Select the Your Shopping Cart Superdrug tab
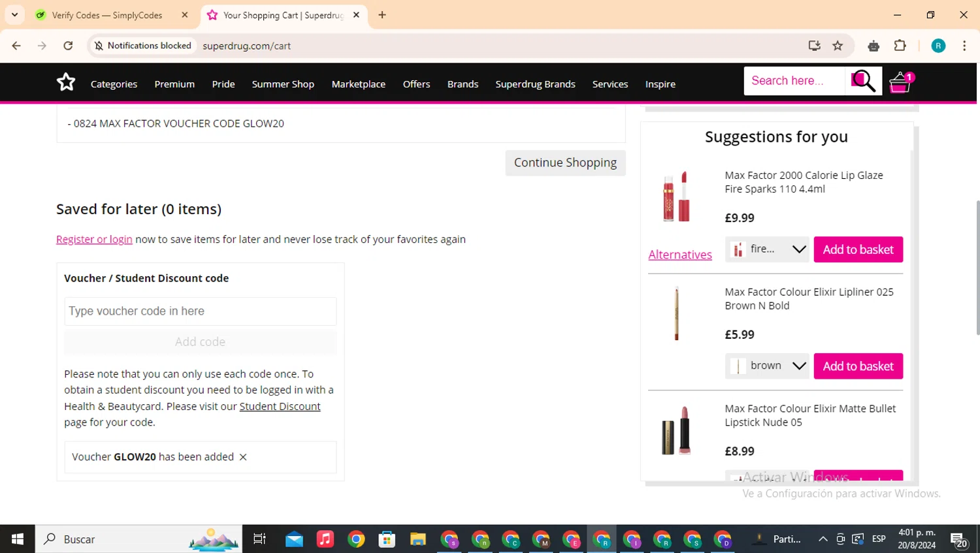The image size is (980, 553). tap(283, 15)
